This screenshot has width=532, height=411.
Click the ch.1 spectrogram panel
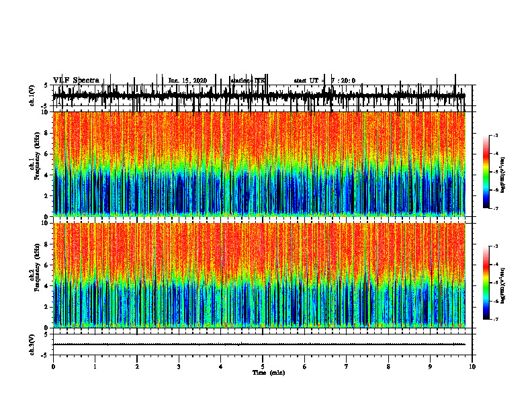pyautogui.click(x=259, y=164)
